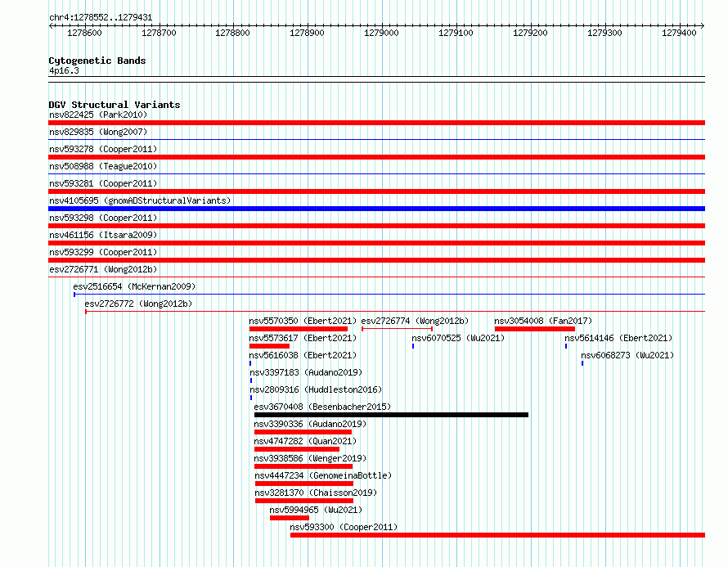Click the nsv822425 (Park2010) variant label
This screenshot has height=567, width=728.
(x=98, y=115)
